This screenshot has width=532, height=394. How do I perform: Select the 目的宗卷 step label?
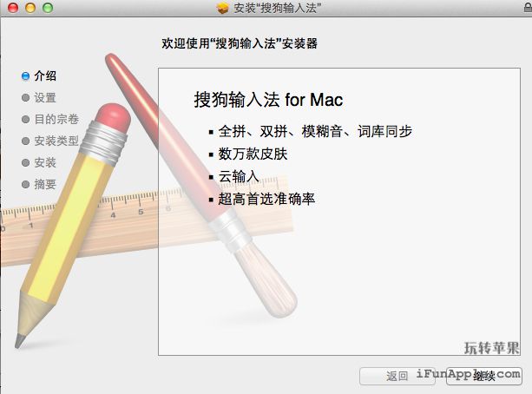tap(56, 119)
